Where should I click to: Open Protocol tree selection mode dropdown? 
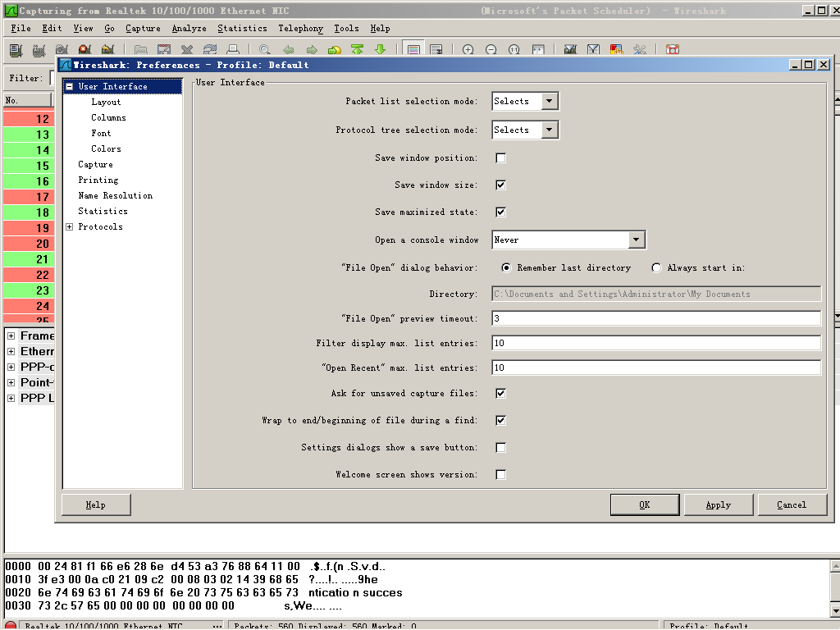[525, 130]
